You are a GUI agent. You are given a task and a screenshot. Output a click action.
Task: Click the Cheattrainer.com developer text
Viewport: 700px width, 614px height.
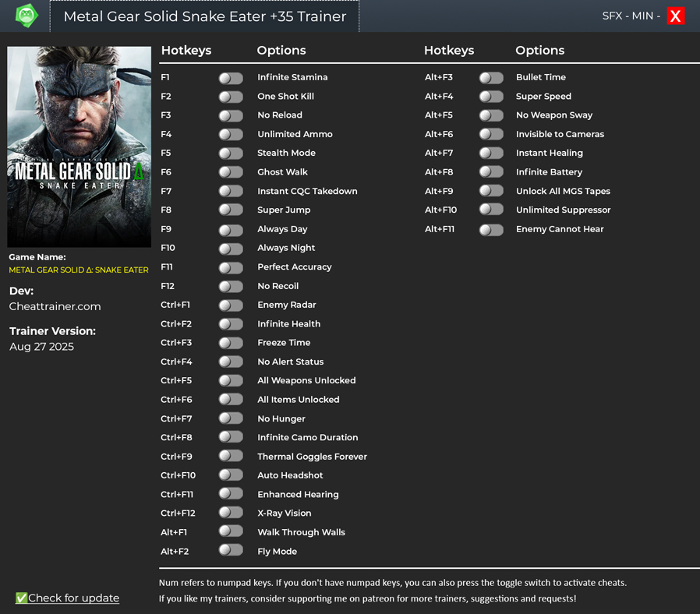pos(55,306)
